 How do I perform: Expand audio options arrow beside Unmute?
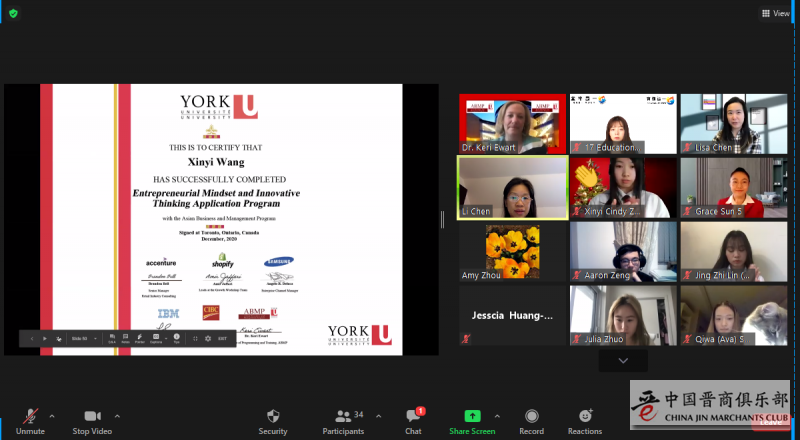[52, 415]
